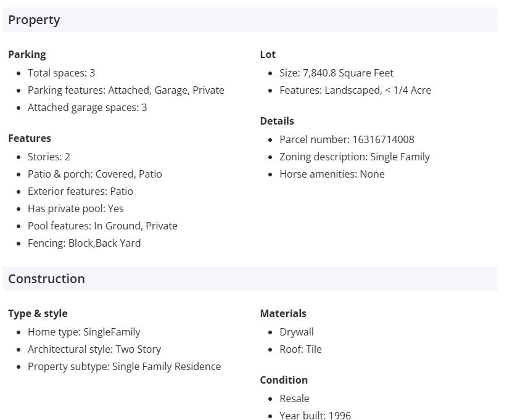Click the Property section header
Screen dimensions: 507x420
point(34,20)
